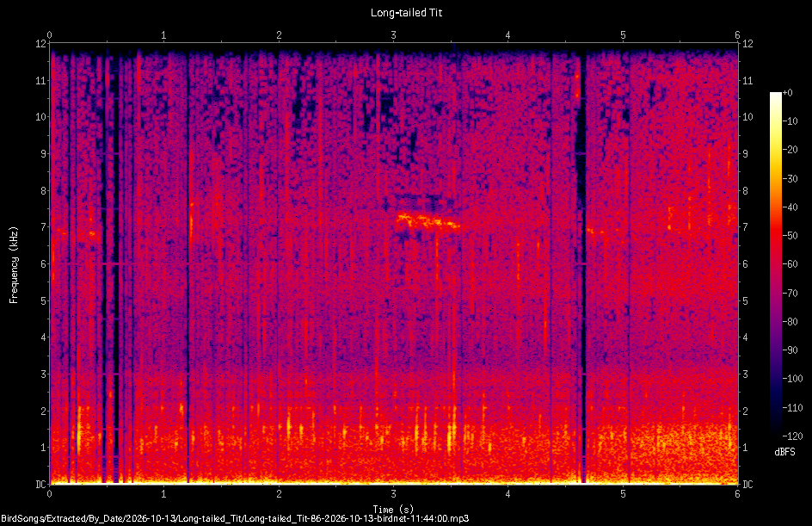812x526 pixels.
Task: Click the "+0" color scale label
Action: coord(787,93)
